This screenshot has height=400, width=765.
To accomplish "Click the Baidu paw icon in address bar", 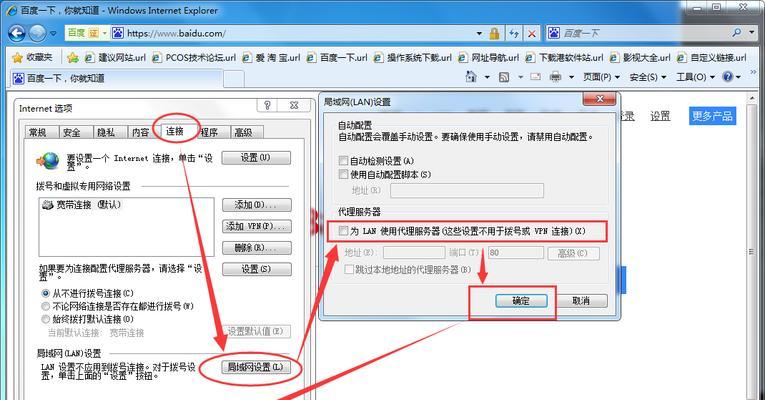I will pyautogui.click(x=118, y=33).
